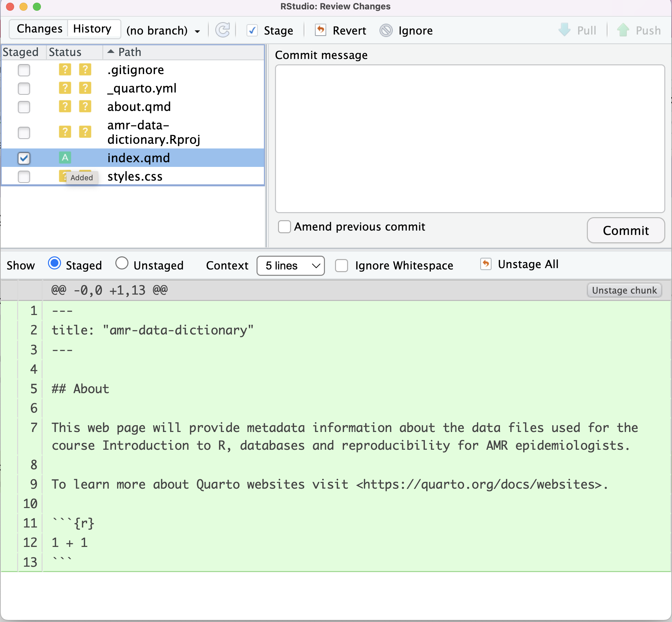Viewport: 672px width, 622px height.
Task: Click diff line starting To learn more about Quarto
Action: [x=330, y=484]
